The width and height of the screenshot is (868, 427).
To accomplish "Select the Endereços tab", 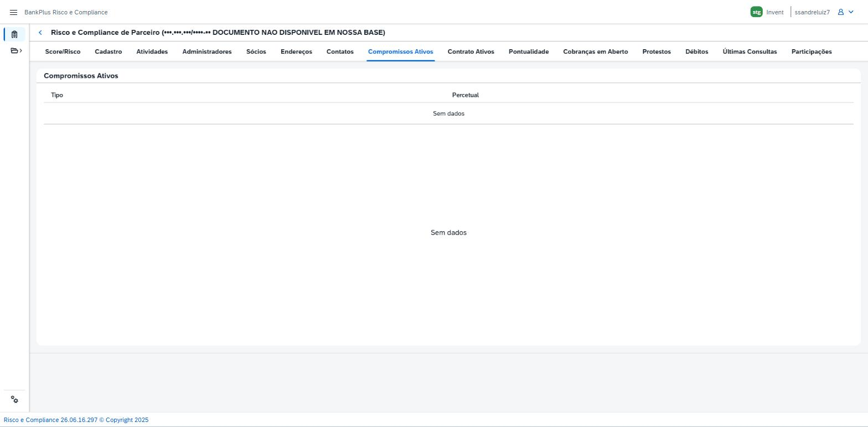I will [x=296, y=51].
